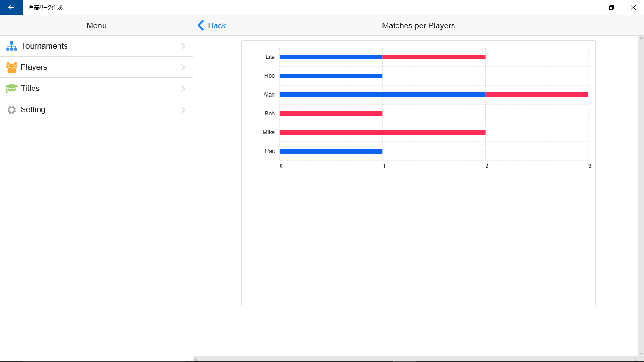
Task: Click the Setting gear icon
Action: pos(12,110)
